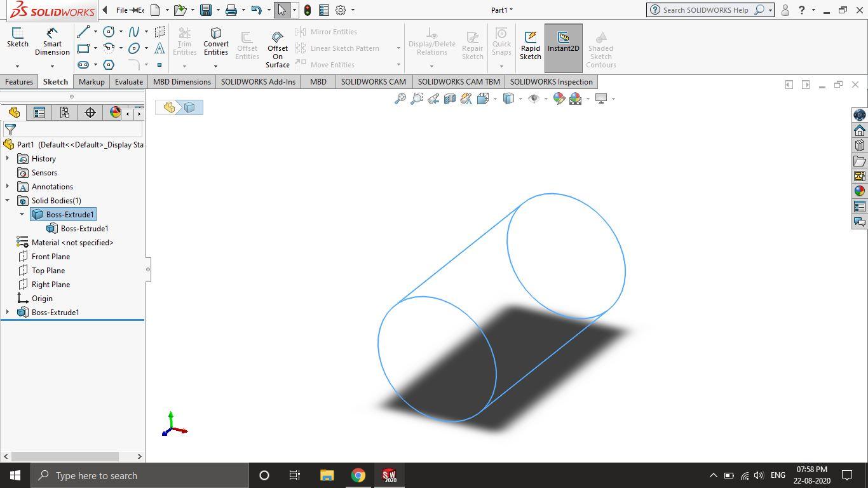
Task: Collapse the Solid Bodies folder
Action: pyautogui.click(x=6, y=200)
